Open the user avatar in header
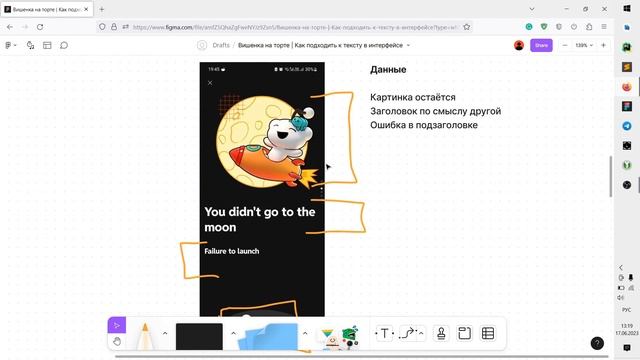The width and height of the screenshot is (640, 360). coord(519,45)
